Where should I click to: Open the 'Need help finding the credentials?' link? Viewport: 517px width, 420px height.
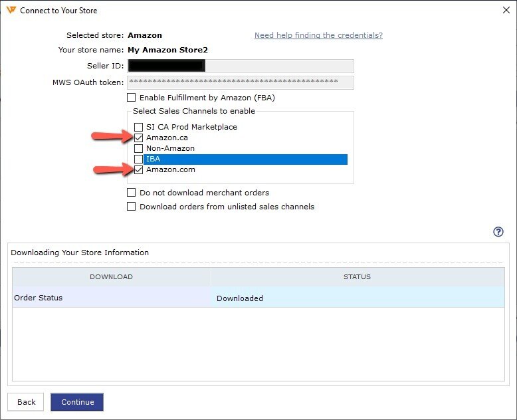(x=318, y=35)
